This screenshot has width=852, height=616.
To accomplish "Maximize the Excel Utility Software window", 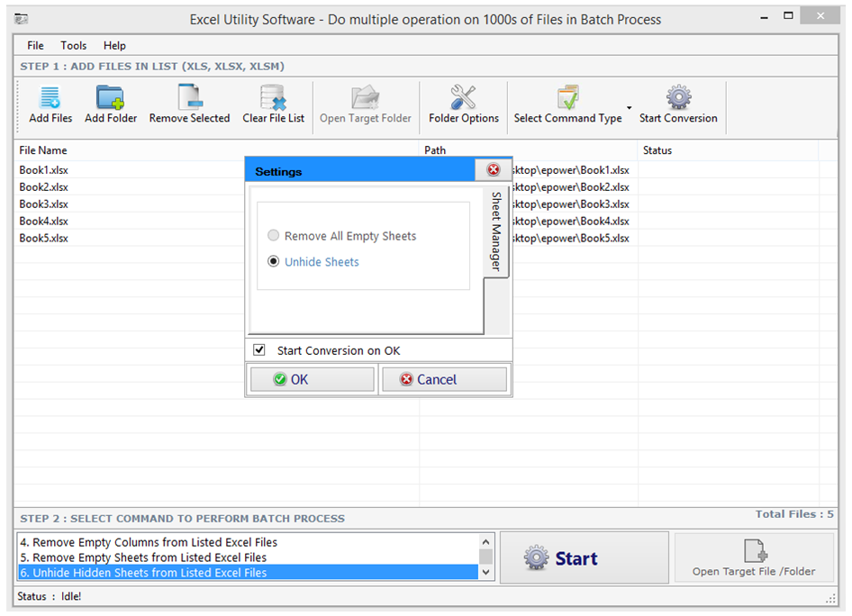I will click(x=788, y=15).
